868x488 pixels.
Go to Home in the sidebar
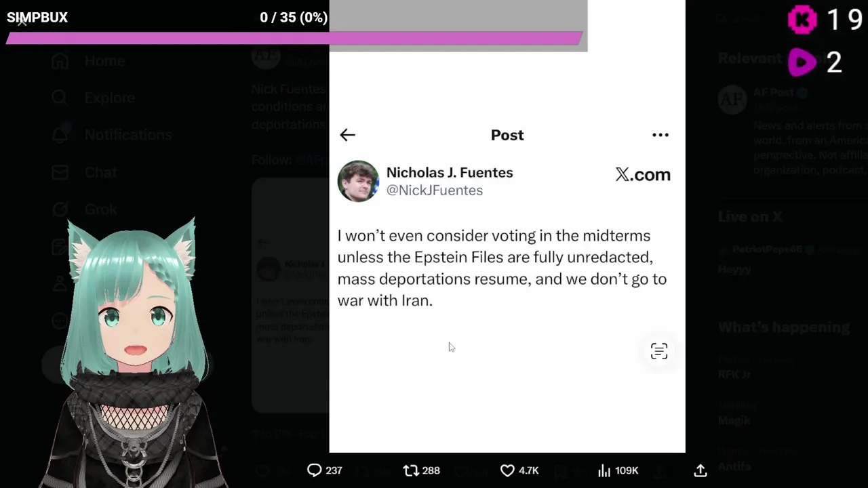104,61
